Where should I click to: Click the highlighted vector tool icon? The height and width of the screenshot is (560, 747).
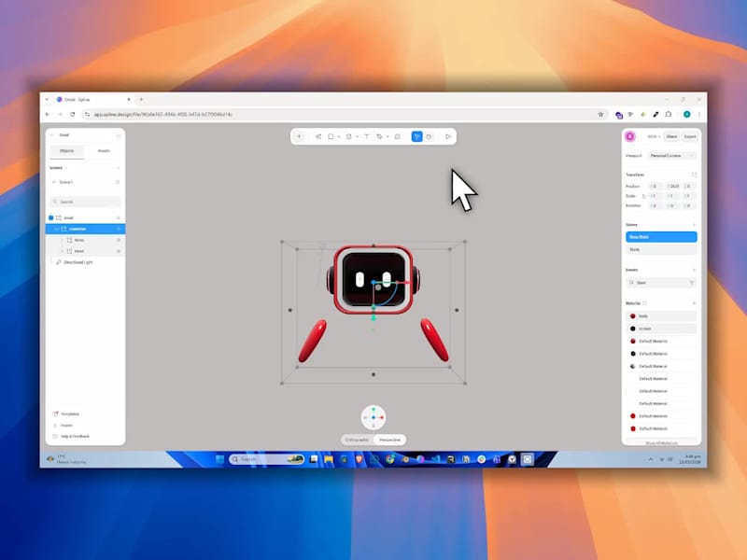click(x=416, y=136)
